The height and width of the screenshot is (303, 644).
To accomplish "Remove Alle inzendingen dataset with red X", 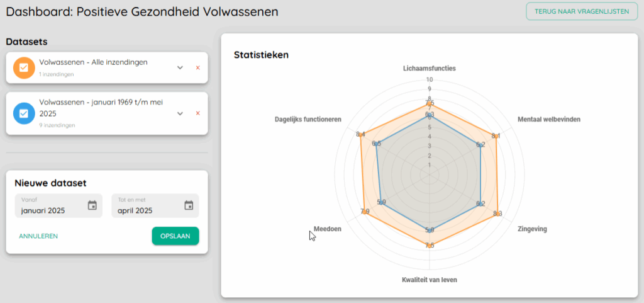I will pos(198,68).
